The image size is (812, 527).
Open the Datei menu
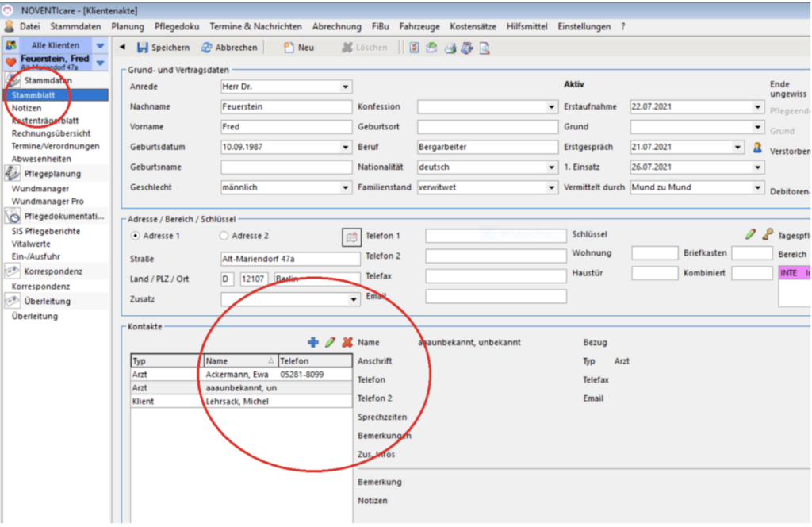tap(30, 26)
